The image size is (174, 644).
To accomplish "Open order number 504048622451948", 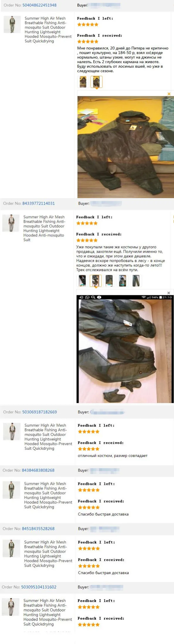I will 40,5.
